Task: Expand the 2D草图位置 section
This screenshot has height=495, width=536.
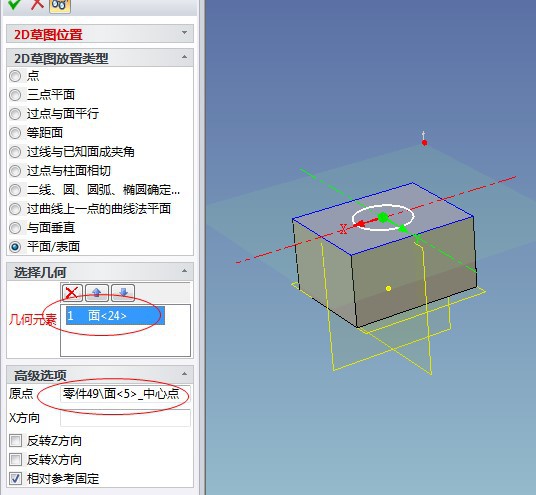Action: coord(184,32)
